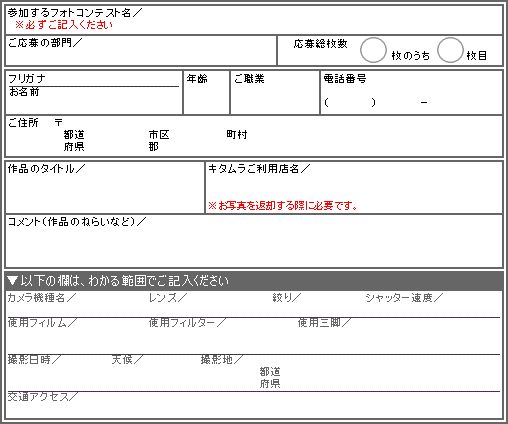Click the red ※必ずご記入ください note
Image resolution: width=508 pixels, height=424 pixels.
(64, 25)
